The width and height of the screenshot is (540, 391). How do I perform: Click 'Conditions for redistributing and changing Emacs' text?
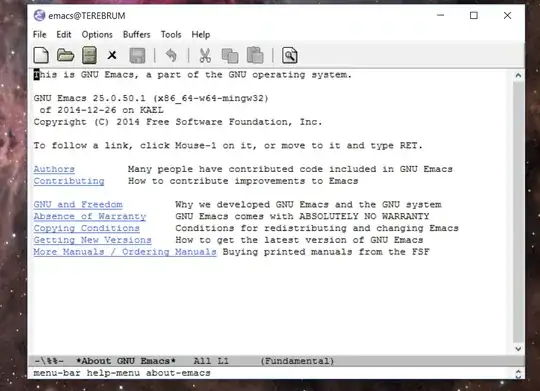click(x=317, y=228)
